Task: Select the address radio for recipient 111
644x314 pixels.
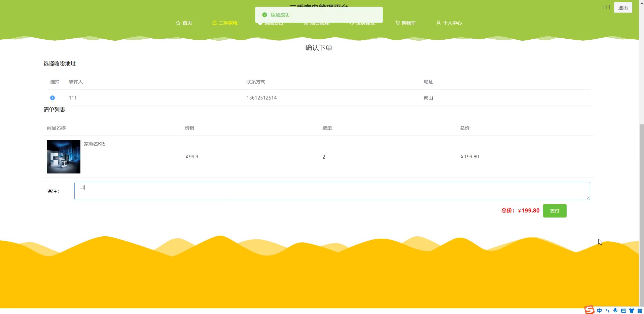Action: [x=52, y=98]
